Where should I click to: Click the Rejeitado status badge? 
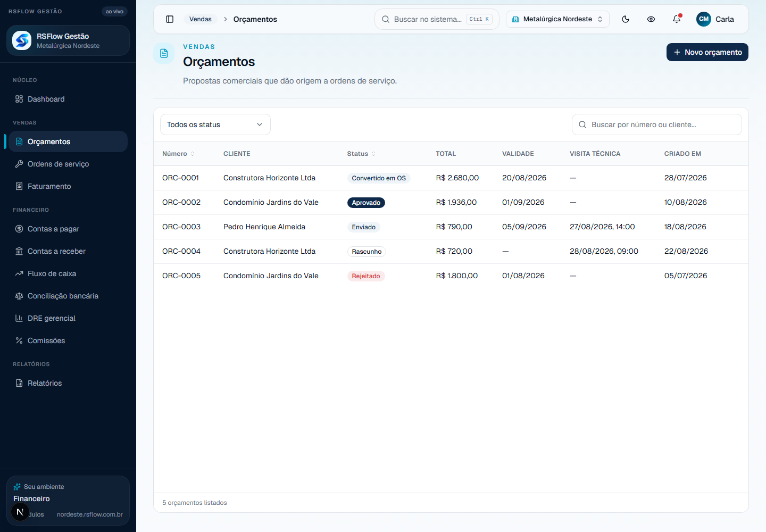click(x=366, y=276)
